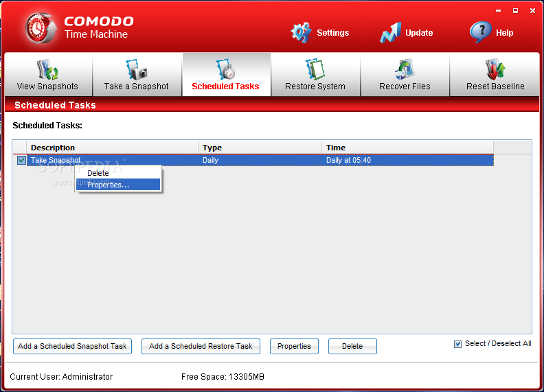Click Add a Scheduled Snapshot Task button

pos(73,346)
